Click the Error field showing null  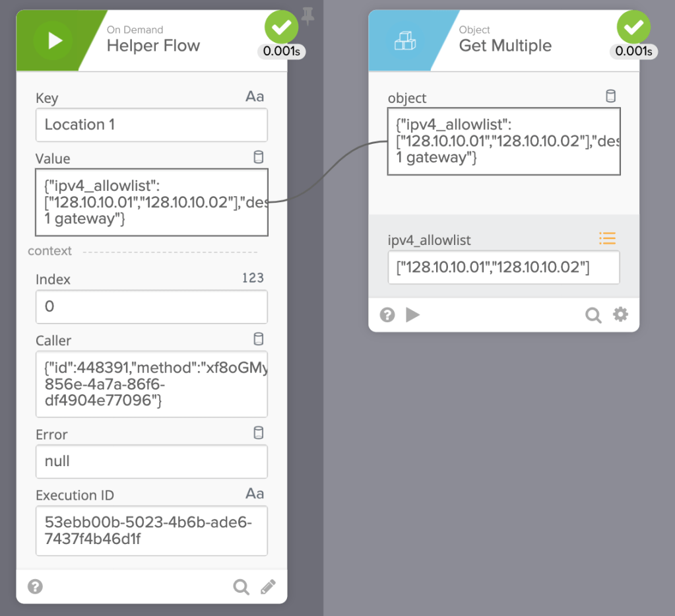(151, 462)
